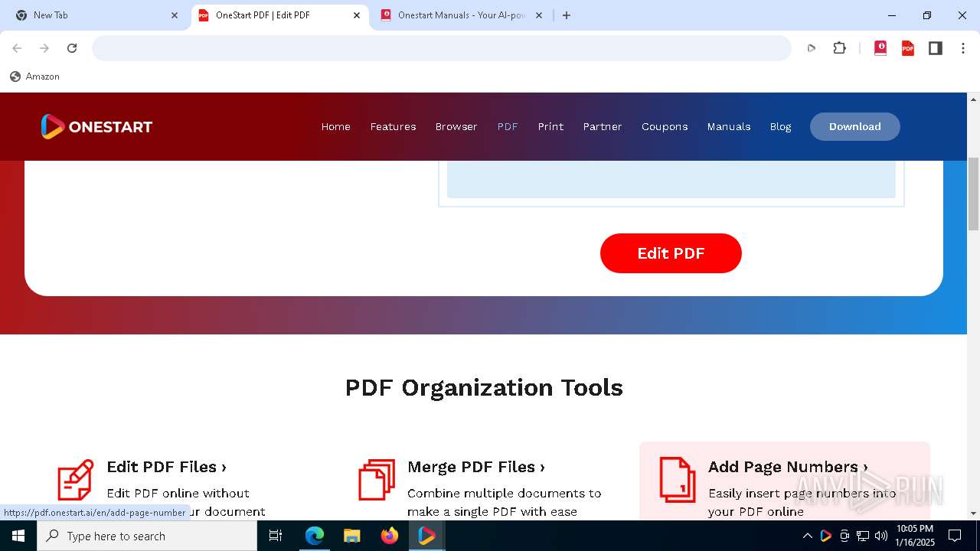Open the Extensions puzzle icon

[x=840, y=48]
